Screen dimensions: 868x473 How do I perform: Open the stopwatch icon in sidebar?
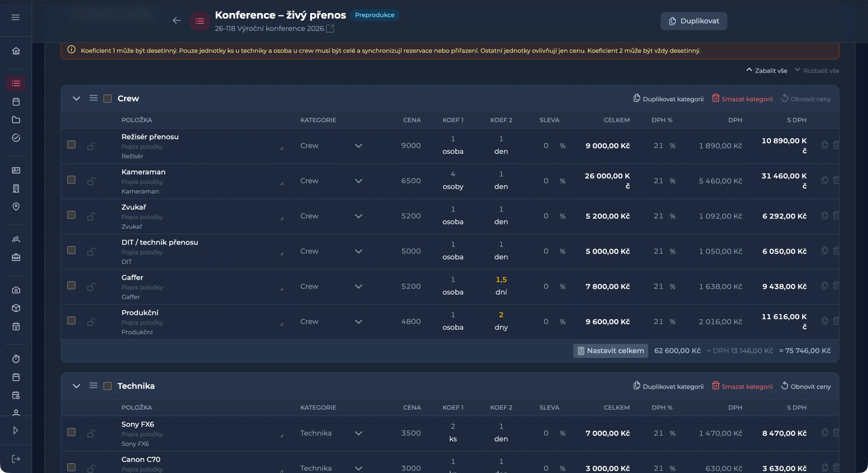[x=16, y=359]
